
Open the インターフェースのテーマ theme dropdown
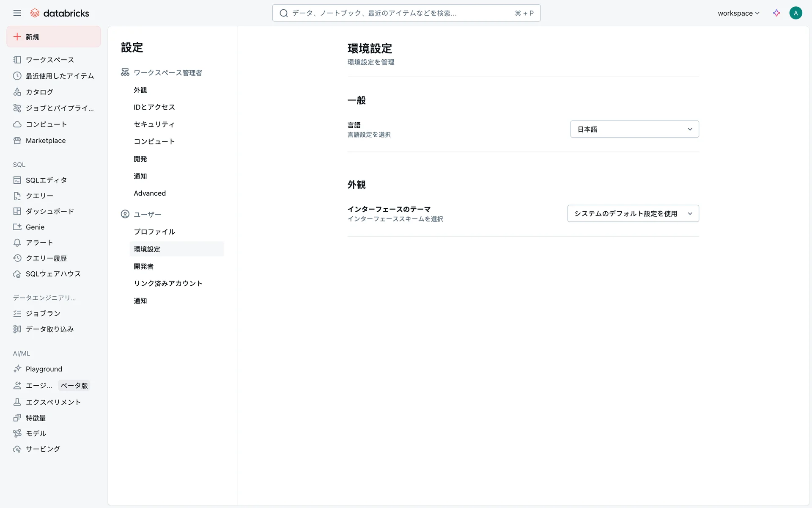pos(633,214)
